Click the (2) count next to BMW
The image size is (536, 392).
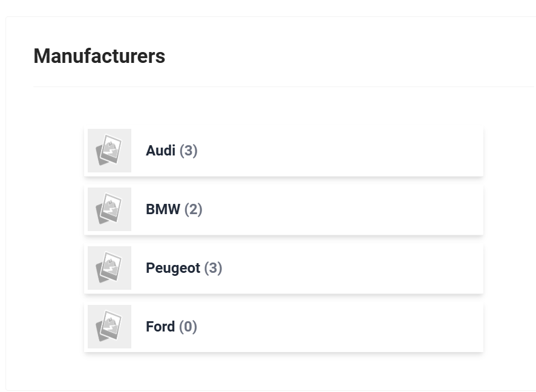pos(193,209)
